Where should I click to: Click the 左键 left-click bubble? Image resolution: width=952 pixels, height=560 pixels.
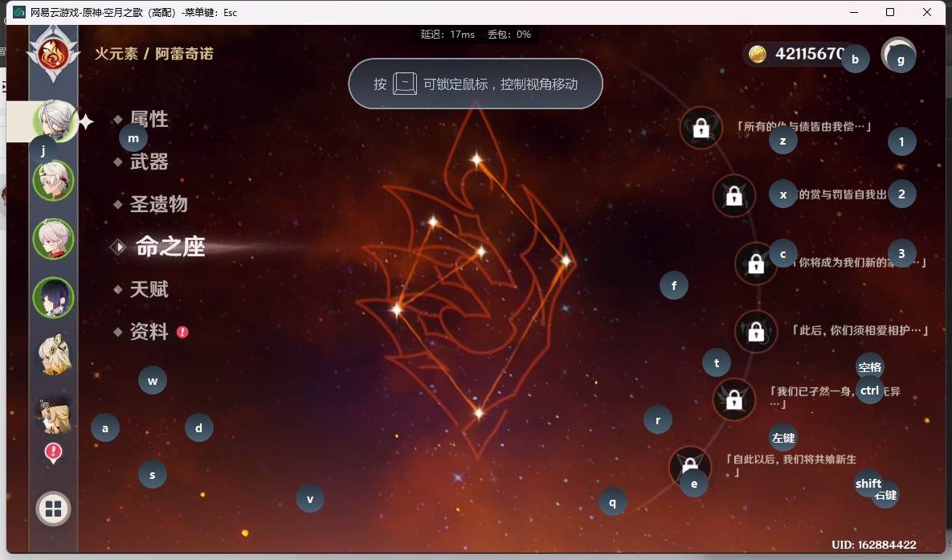click(783, 438)
